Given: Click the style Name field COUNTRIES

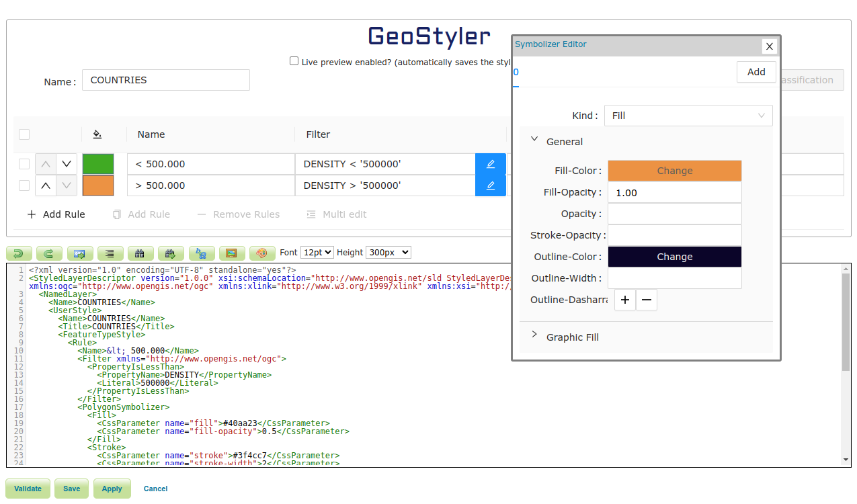Looking at the screenshot, I should [166, 80].
